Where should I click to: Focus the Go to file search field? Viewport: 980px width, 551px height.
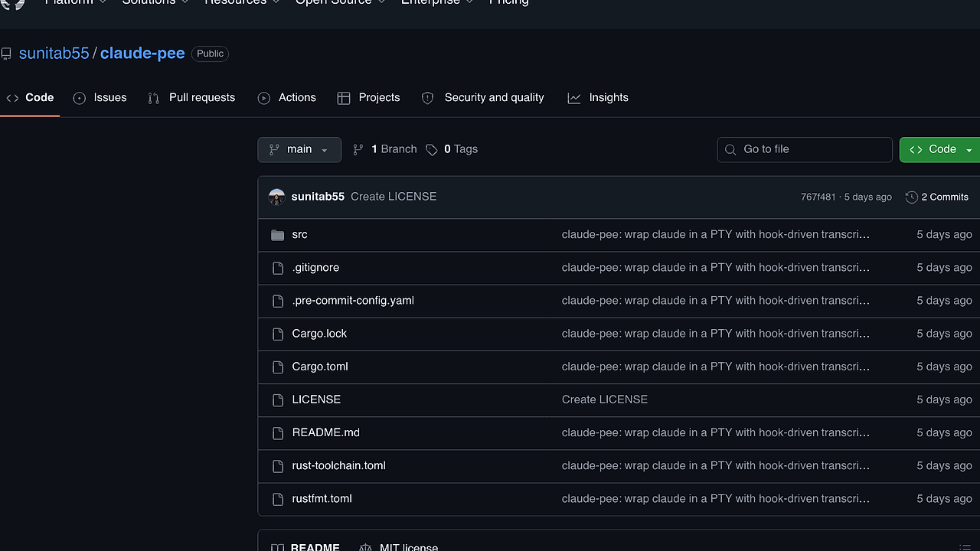(805, 149)
